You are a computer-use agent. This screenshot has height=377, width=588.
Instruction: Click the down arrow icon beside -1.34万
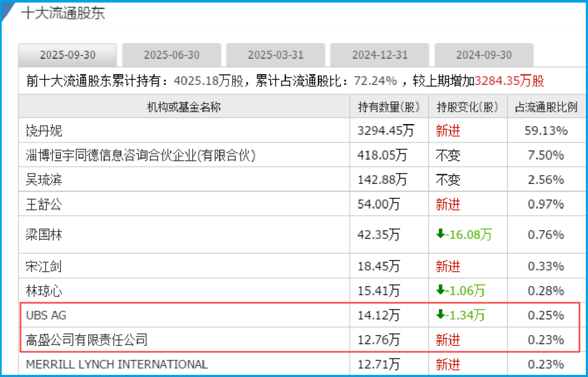pyautogui.click(x=440, y=315)
